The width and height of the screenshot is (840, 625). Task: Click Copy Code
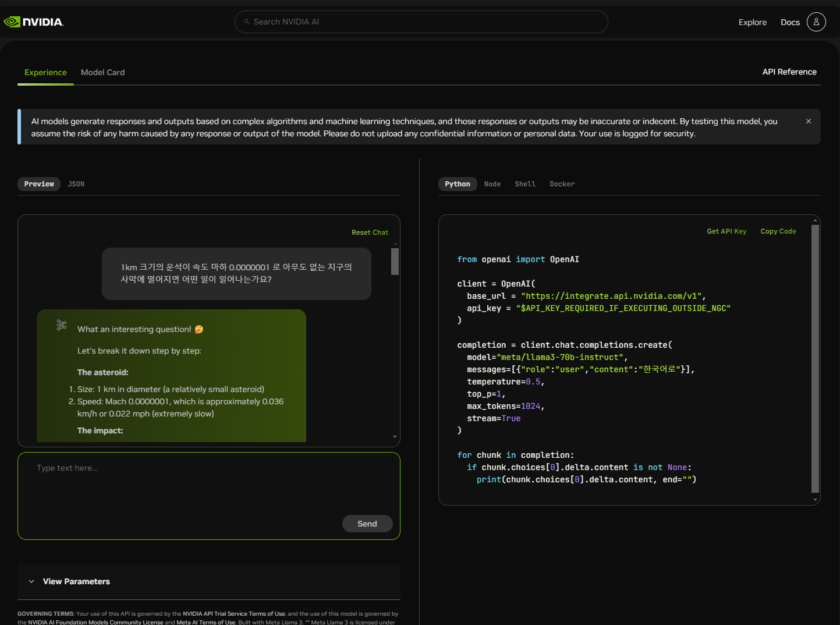778,231
